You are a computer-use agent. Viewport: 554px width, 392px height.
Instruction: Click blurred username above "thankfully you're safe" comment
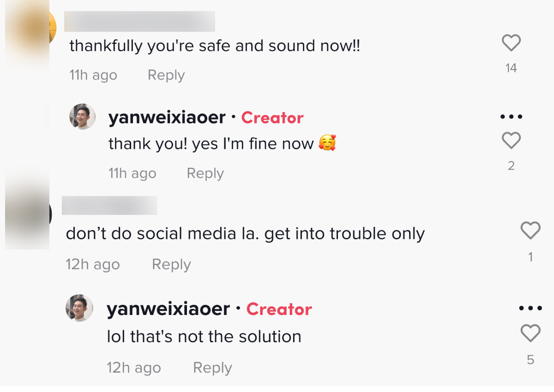point(139,22)
